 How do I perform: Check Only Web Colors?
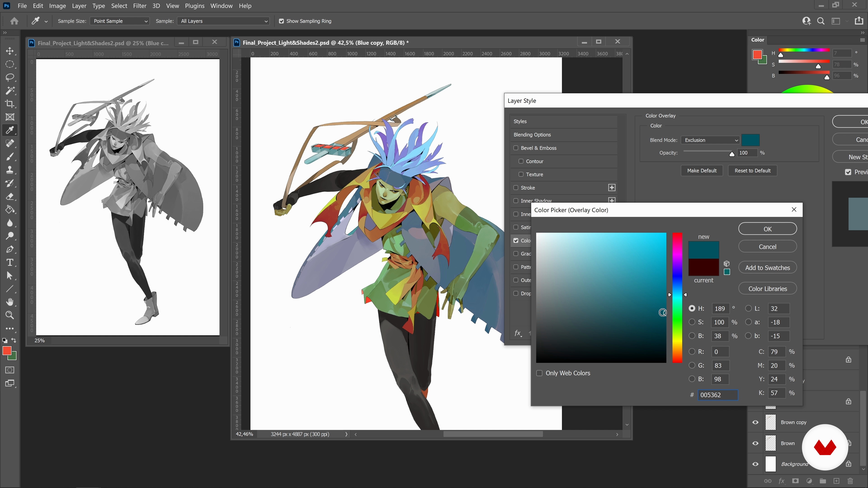[x=540, y=373]
